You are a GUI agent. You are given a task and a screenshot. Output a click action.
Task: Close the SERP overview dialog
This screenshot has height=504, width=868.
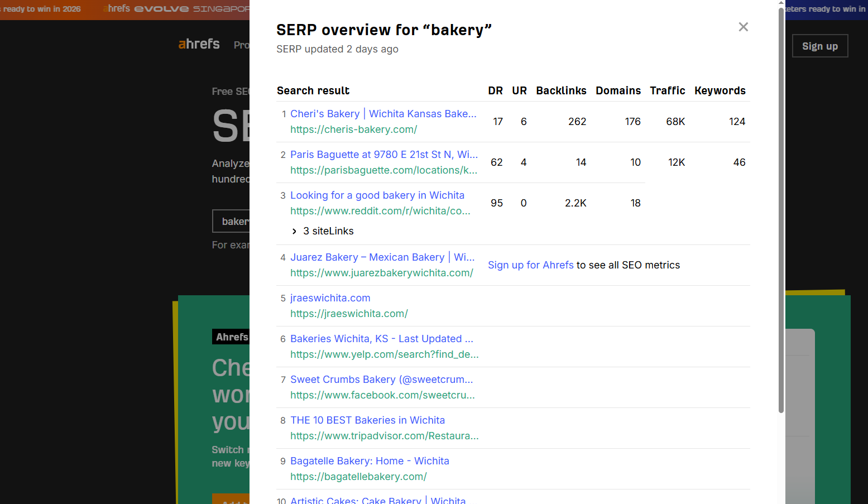pyautogui.click(x=743, y=27)
